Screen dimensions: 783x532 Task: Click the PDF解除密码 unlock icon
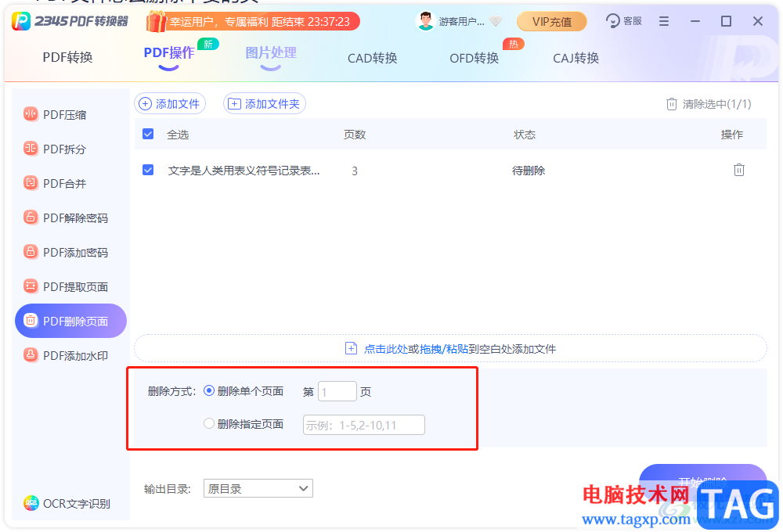pyautogui.click(x=31, y=217)
